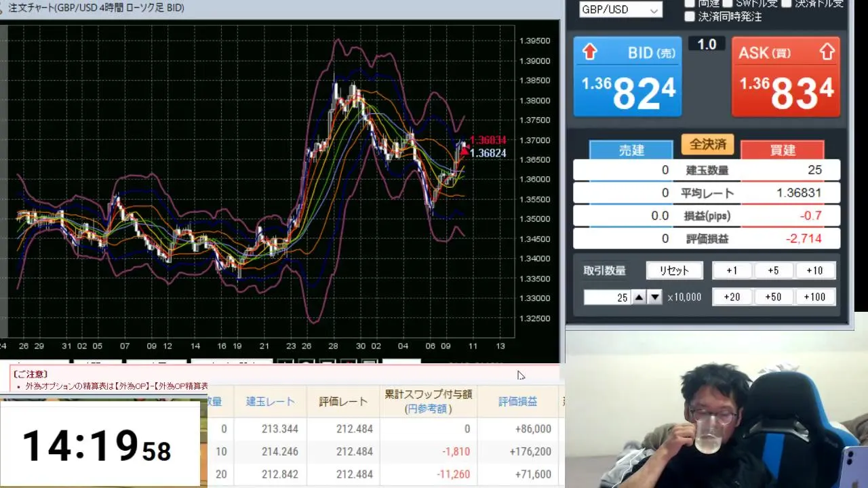Decrease quantity with the down arrow stepper
The height and width of the screenshot is (488, 868).
tap(654, 297)
